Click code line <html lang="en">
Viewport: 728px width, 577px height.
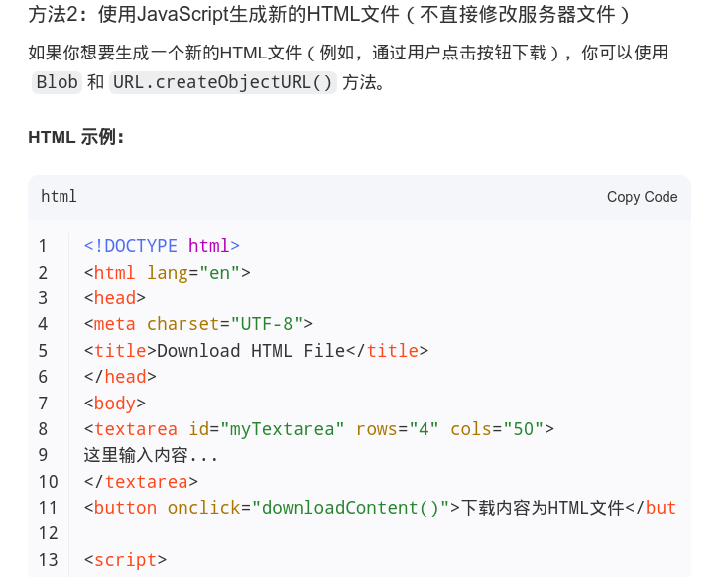pyautogui.click(x=168, y=272)
